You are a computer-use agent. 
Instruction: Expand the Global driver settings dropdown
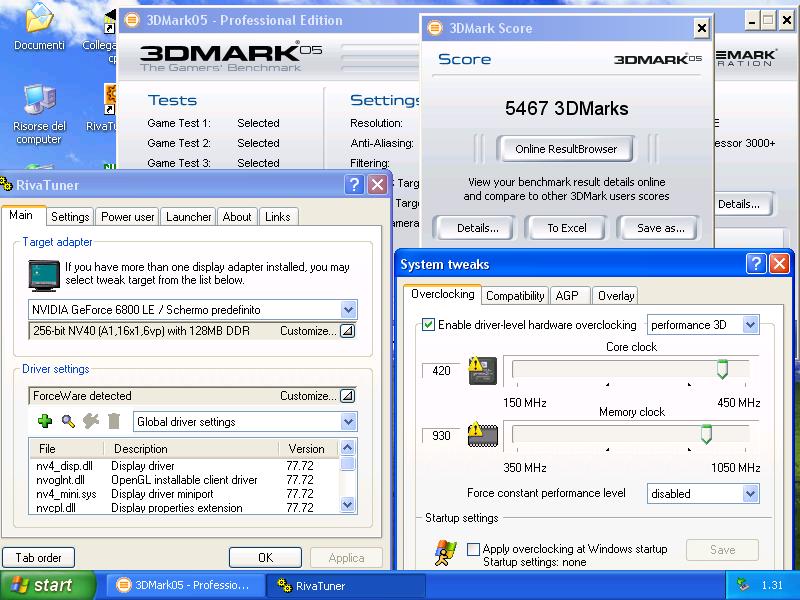pos(348,422)
